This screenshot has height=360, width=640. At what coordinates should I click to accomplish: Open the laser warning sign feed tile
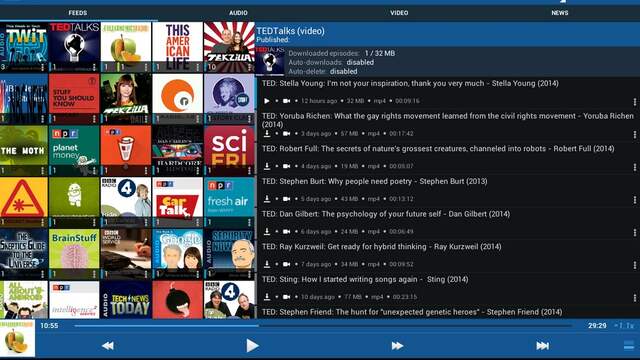24,202
